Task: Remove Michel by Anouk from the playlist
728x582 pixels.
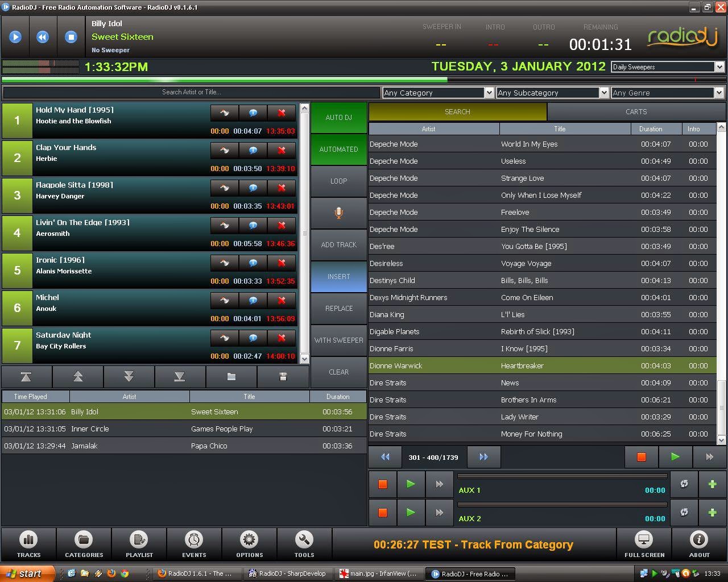Action: pos(282,300)
